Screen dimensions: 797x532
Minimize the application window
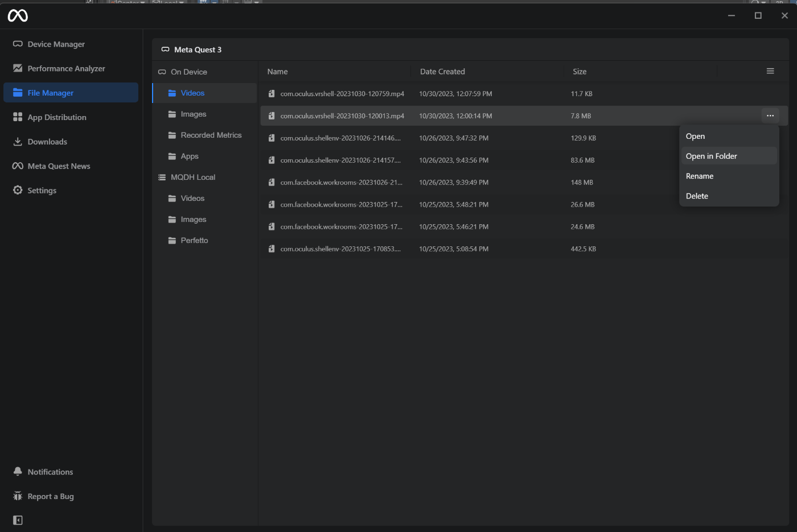click(732, 16)
